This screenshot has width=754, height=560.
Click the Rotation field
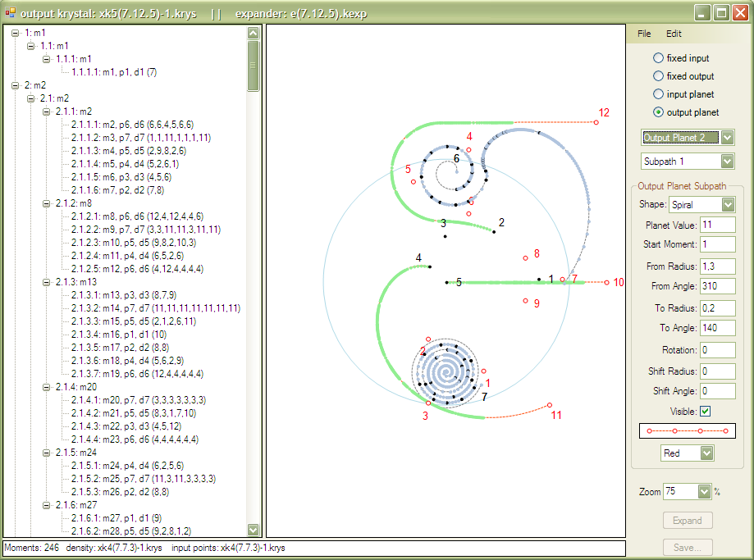[717, 350]
